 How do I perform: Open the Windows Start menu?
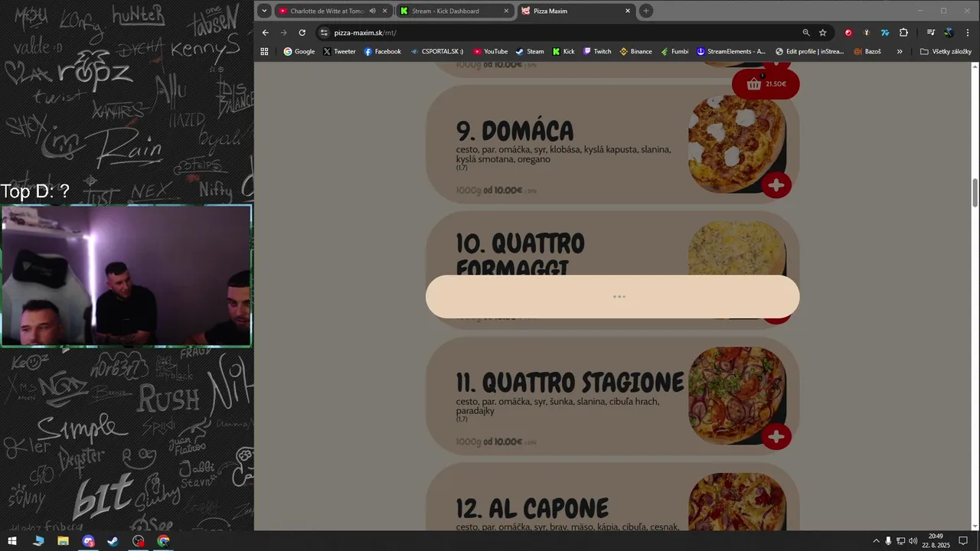[12, 541]
